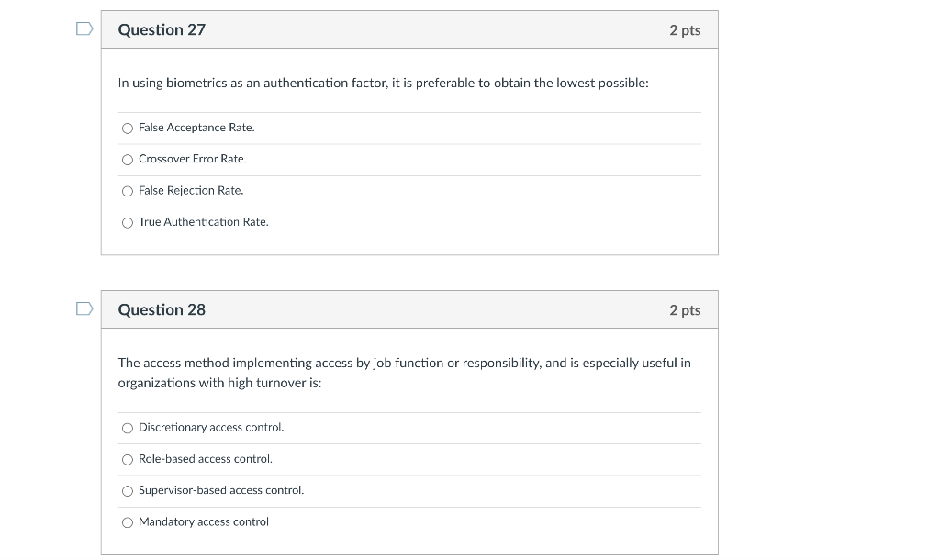Click the Question 28 header title

(x=162, y=309)
